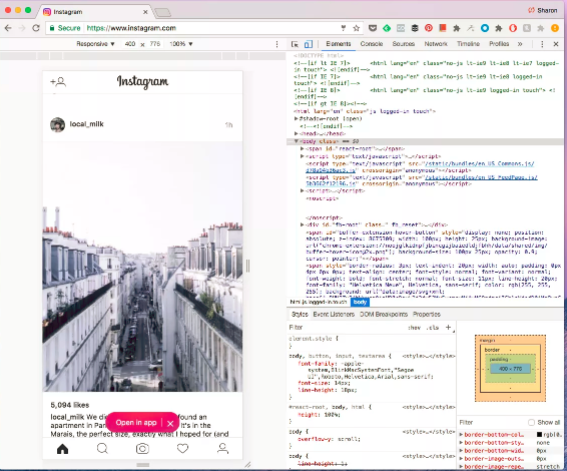This screenshot has width=567, height=471.
Task: Bookmark the page with the star icon
Action: [x=356, y=28]
